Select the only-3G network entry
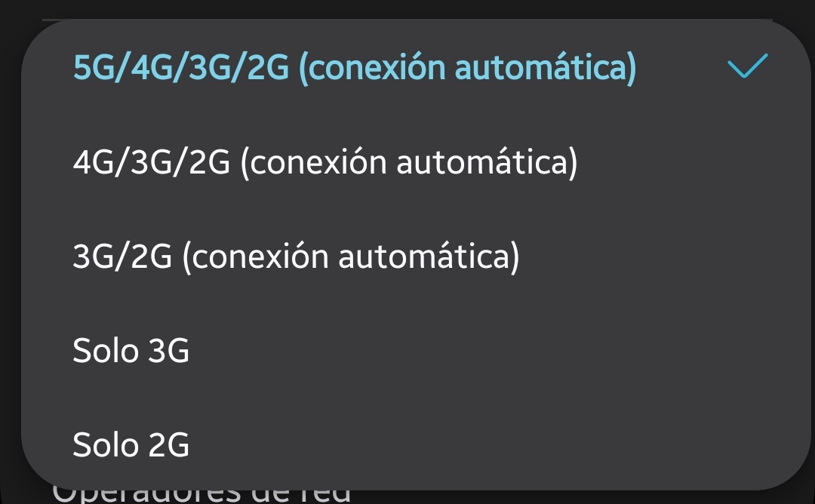 tap(131, 352)
